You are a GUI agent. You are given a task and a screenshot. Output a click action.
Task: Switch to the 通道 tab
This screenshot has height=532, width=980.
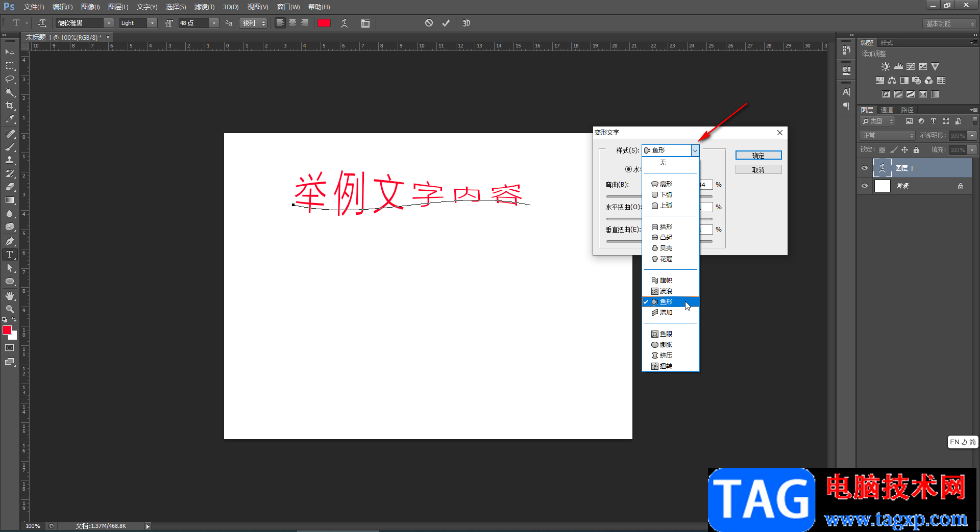[887, 110]
